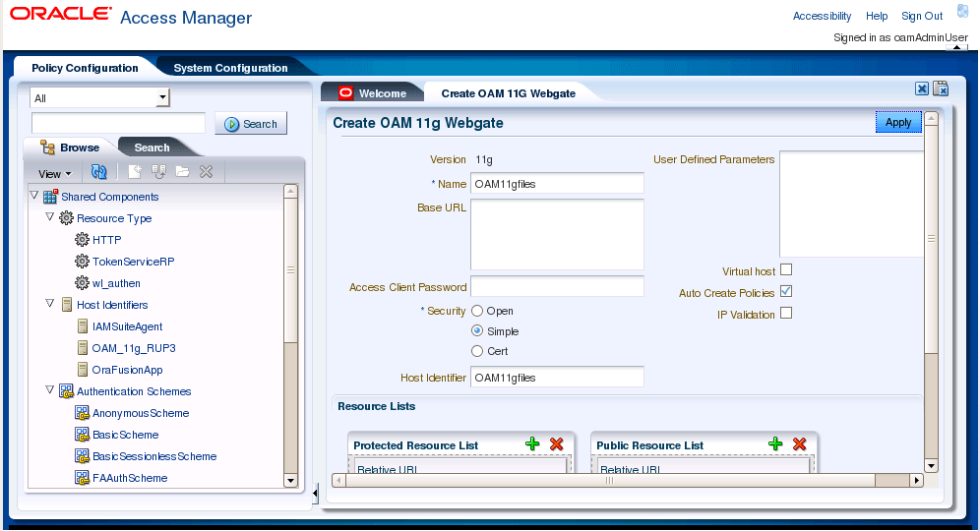Click the Authentication Schemes folder icon
Image resolution: width=980 pixels, height=531 pixels.
66,391
